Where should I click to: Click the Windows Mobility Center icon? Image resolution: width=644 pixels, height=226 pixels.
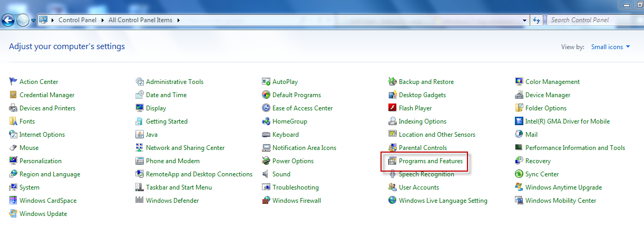point(519,200)
